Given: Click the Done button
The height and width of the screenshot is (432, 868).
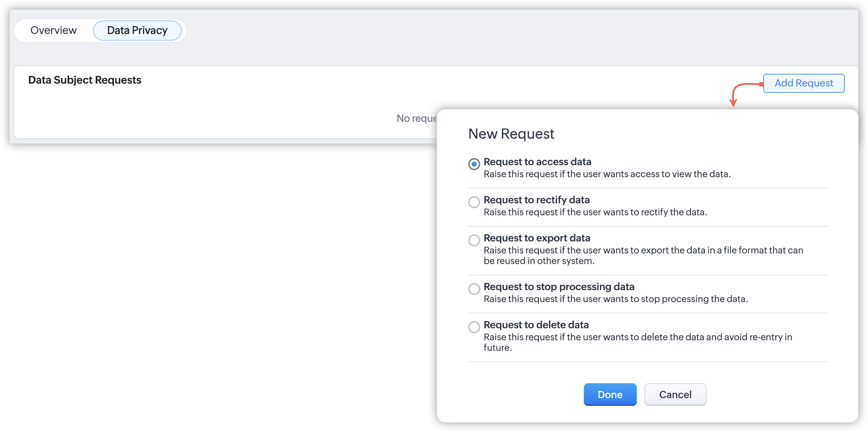Looking at the screenshot, I should (x=610, y=395).
